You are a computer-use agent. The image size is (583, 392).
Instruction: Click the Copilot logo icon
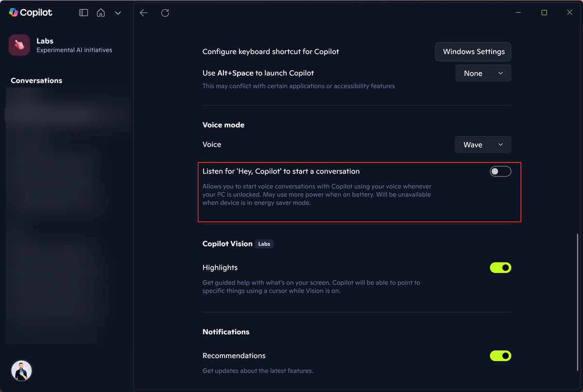(14, 13)
